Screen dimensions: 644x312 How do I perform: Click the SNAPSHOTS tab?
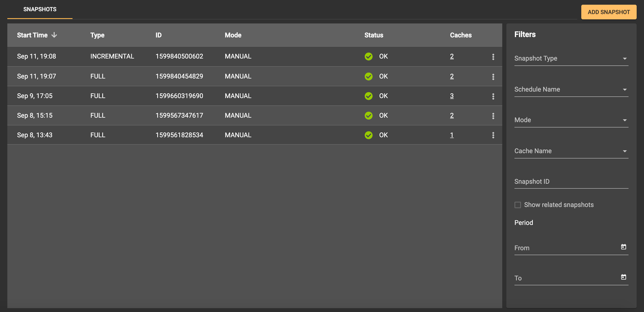pyautogui.click(x=40, y=9)
